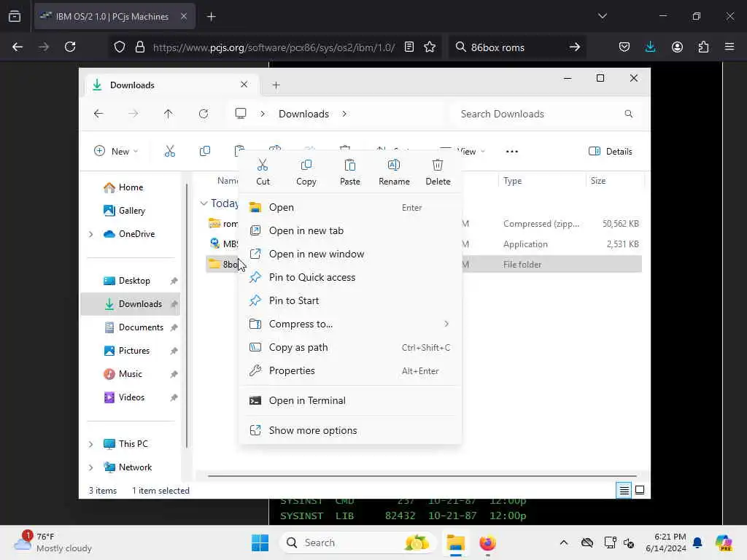Click the toolbar Copy icon in Explorer

(205, 152)
